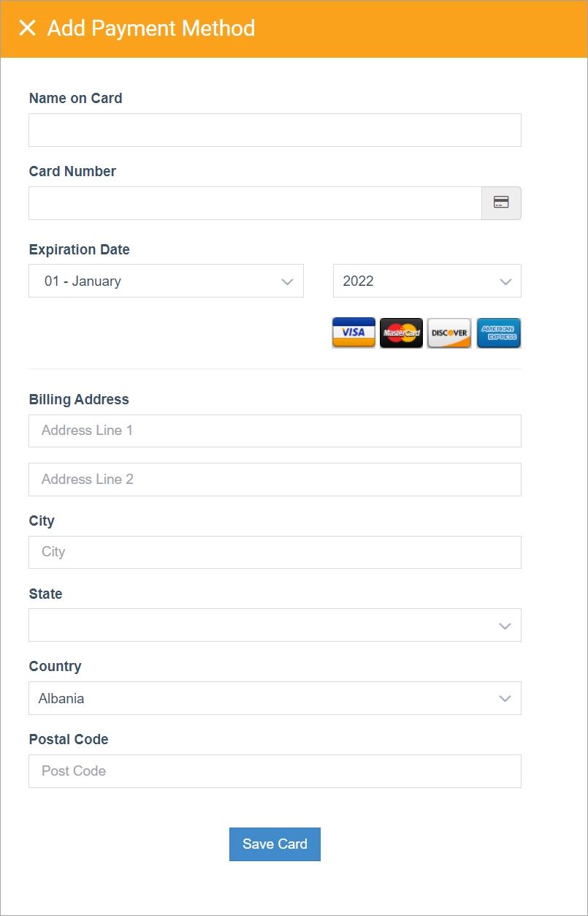Click the chevron beside 2022
The width and height of the screenshot is (588, 916).
click(x=505, y=281)
